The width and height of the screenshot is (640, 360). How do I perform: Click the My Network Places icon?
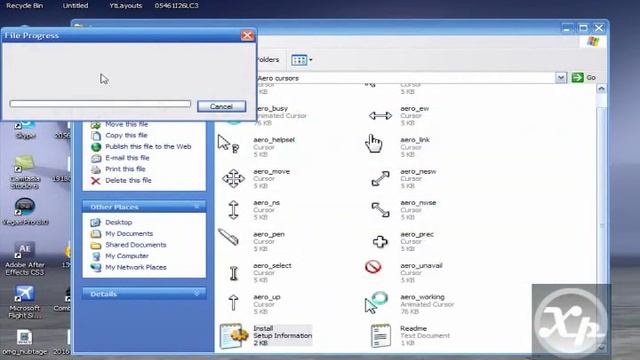pyautogui.click(x=96, y=267)
